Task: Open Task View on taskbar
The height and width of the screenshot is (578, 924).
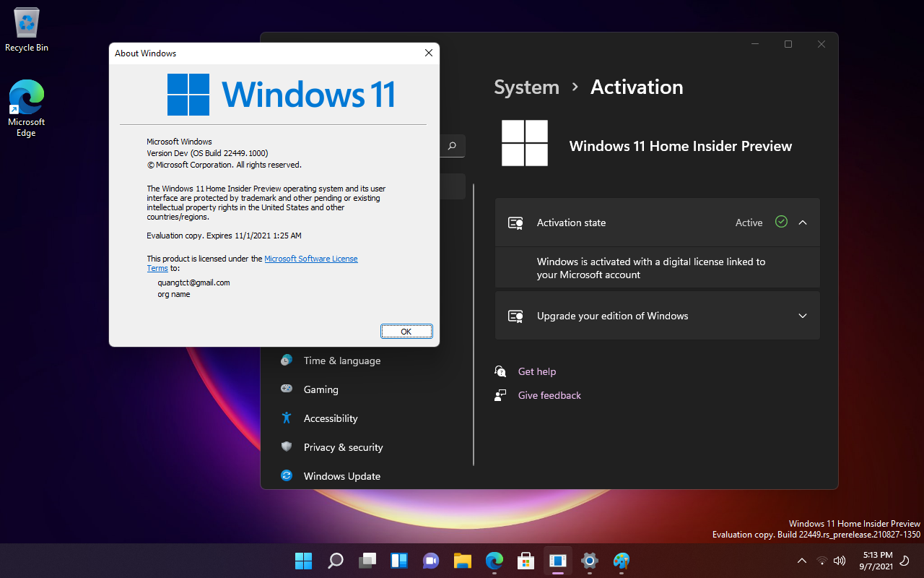Action: click(368, 561)
